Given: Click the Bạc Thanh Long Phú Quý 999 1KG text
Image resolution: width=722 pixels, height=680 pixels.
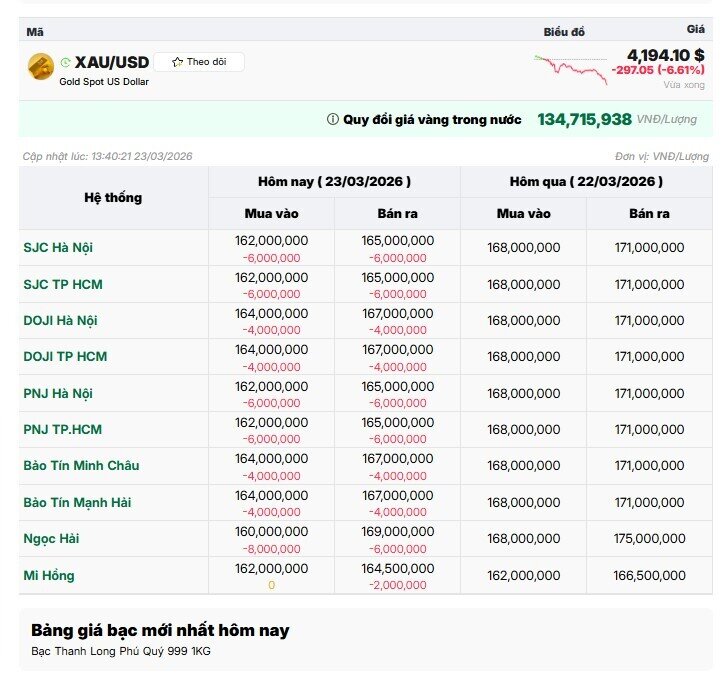Looking at the screenshot, I should point(121,651).
